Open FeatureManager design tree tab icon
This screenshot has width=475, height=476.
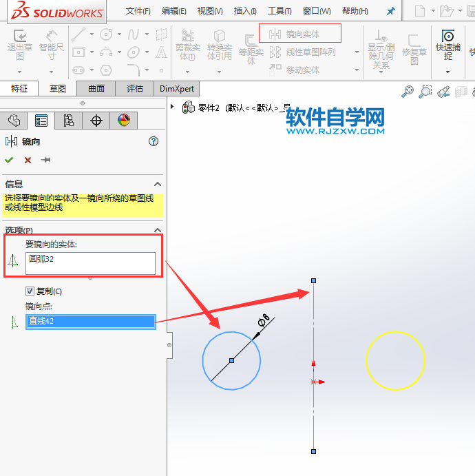point(14,121)
